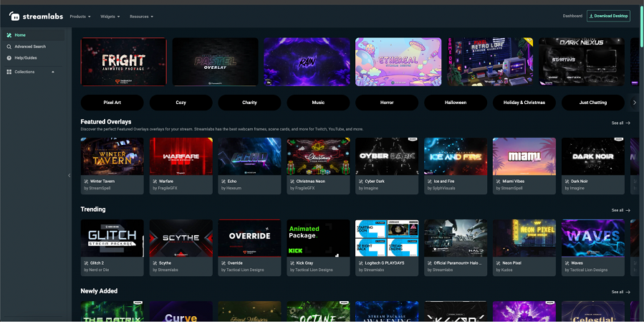Expand the Products dropdown menu
This screenshot has height=322, width=644.
[81, 16]
